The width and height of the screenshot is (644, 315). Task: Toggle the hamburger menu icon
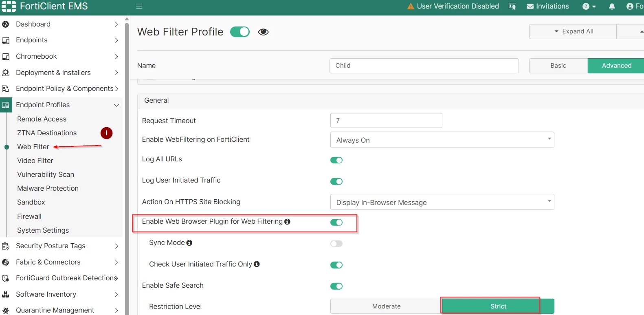tap(139, 6)
